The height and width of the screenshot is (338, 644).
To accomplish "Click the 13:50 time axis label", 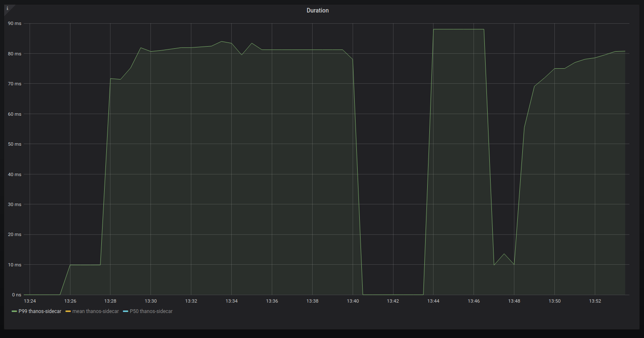I will tap(555, 301).
